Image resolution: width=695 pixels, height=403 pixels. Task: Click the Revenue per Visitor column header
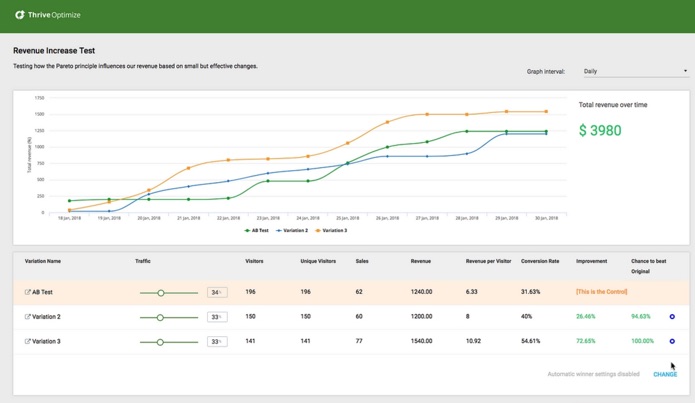coord(488,261)
